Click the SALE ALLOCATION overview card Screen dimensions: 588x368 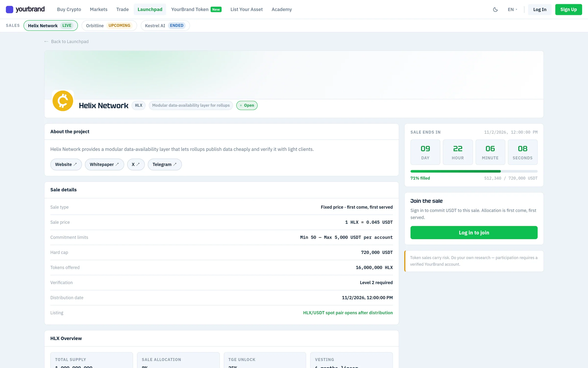178,360
